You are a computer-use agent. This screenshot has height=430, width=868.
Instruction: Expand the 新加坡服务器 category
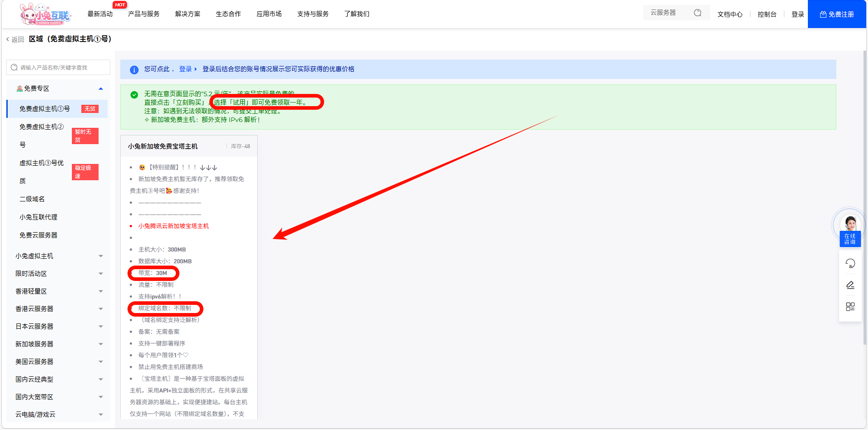[101, 344]
